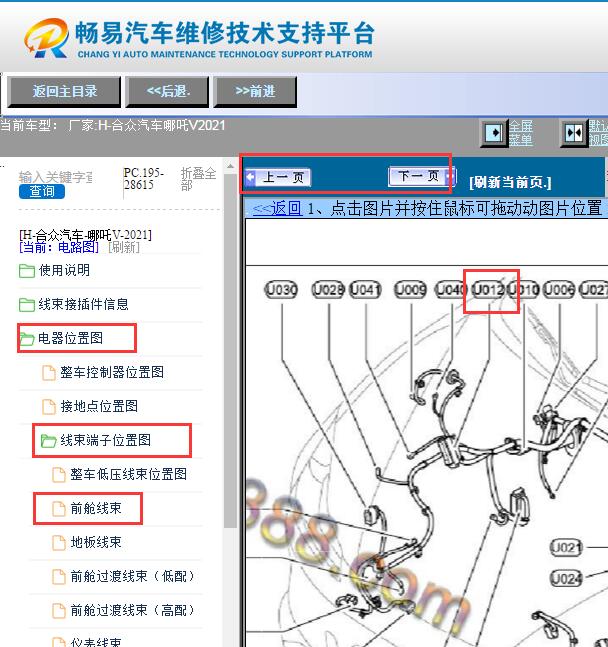The image size is (608, 647).
Task: Click the 电器位置图 open-folder icon
Action: [x=27, y=339]
